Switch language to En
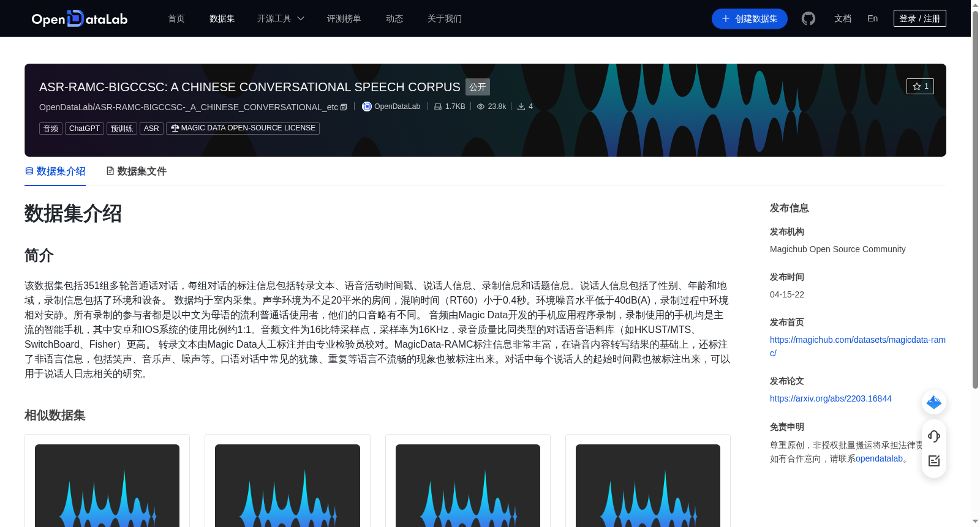Viewport: 980px width, 527px height. pos(873,18)
